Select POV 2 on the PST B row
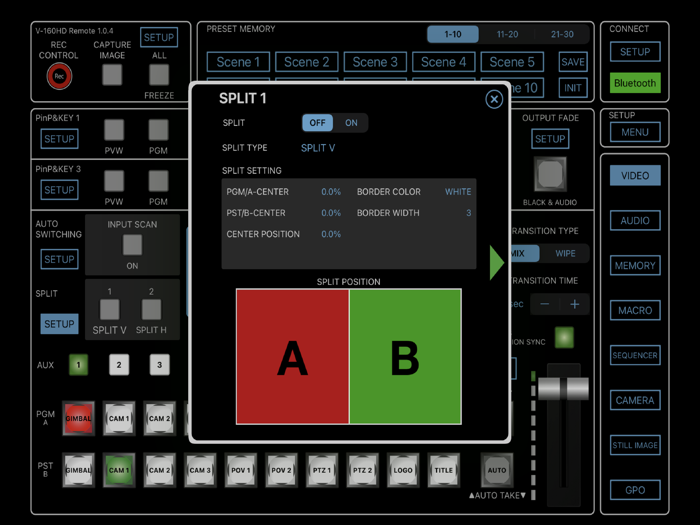 click(281, 470)
